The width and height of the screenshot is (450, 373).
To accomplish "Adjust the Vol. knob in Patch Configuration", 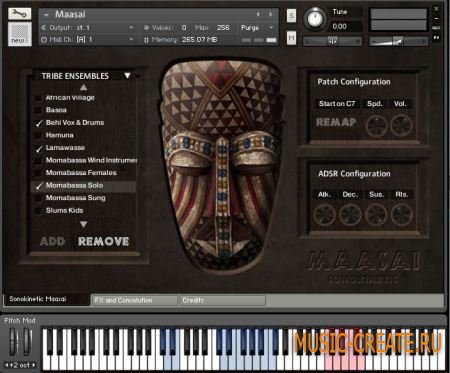I will [x=402, y=126].
